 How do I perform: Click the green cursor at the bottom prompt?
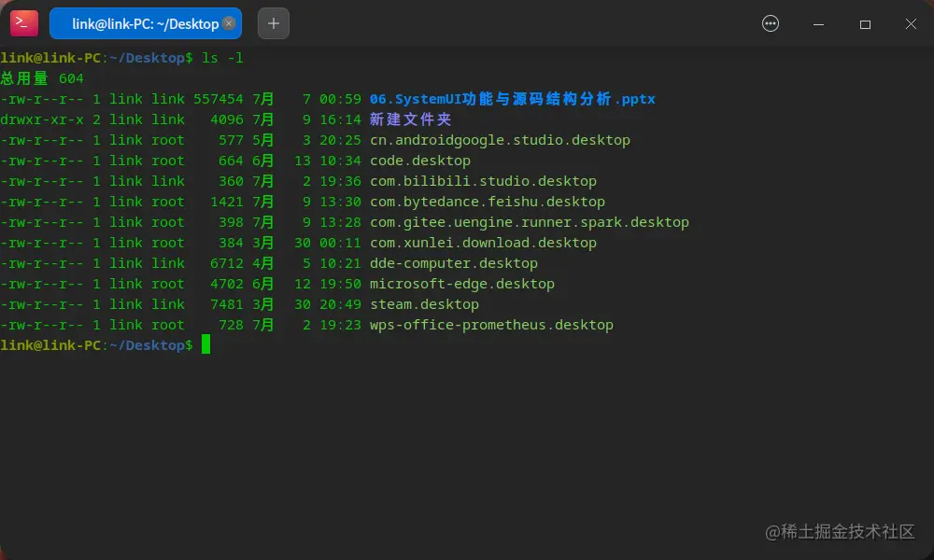[205, 344]
